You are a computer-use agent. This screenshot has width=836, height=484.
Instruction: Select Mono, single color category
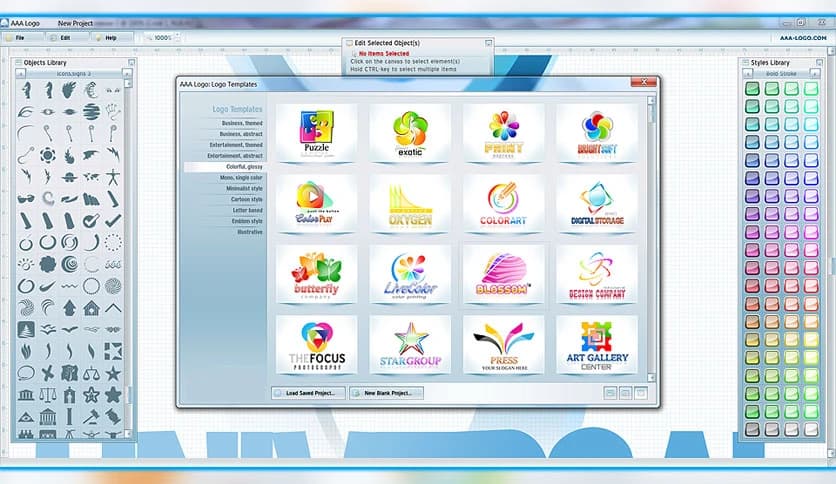(241, 178)
